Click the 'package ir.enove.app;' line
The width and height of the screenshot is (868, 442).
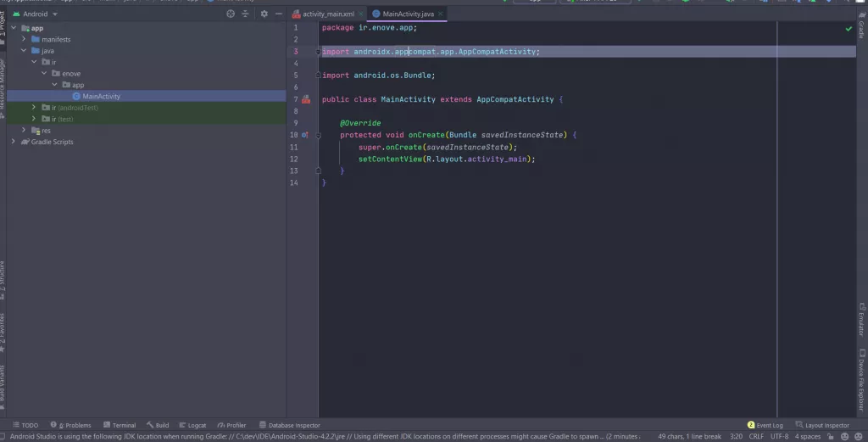[370, 28]
